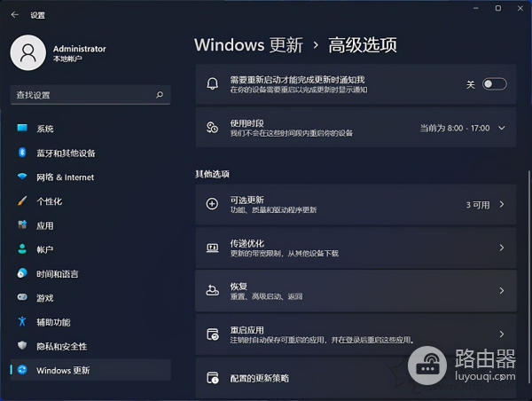Click the 恢复 card title

point(239,287)
